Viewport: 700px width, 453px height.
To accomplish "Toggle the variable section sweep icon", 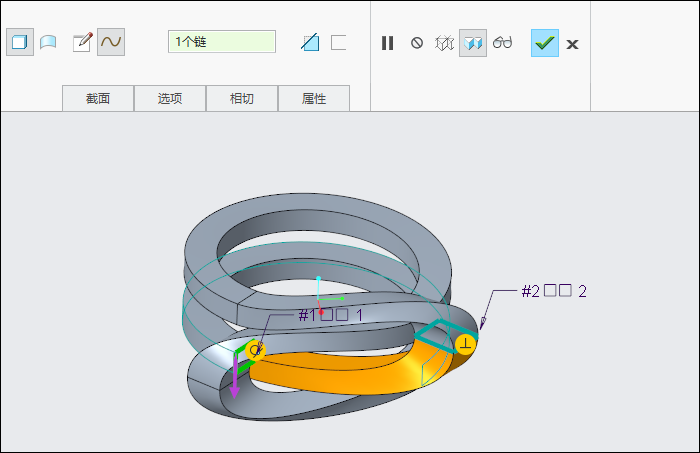I will tap(111, 42).
